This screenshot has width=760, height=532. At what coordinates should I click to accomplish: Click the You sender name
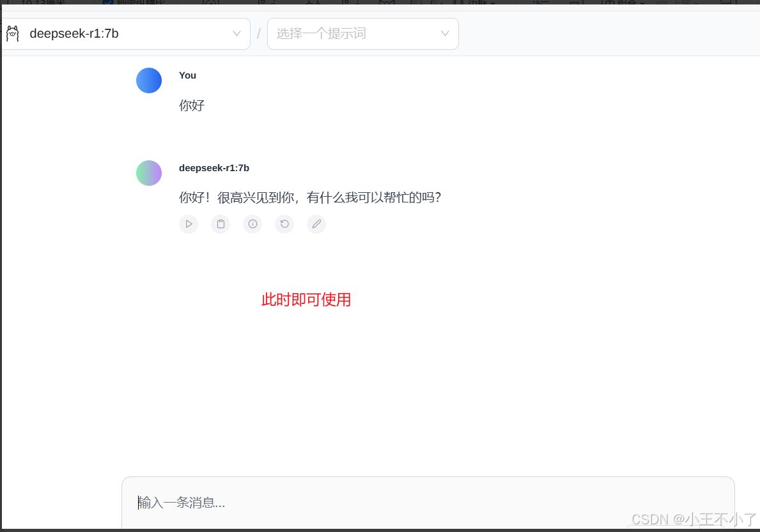coord(187,75)
